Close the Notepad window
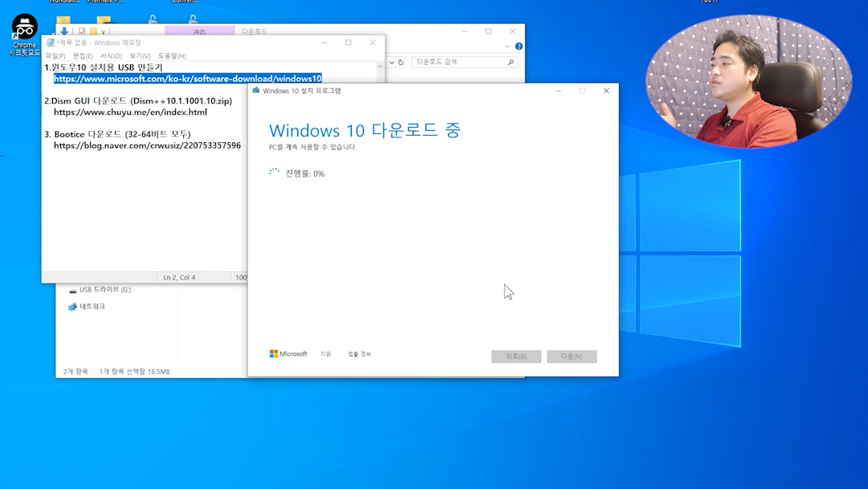This screenshot has width=868, height=489. coord(373,43)
